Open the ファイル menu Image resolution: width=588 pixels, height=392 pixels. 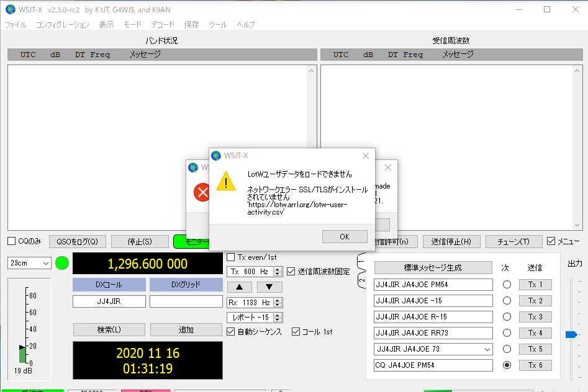click(x=16, y=25)
